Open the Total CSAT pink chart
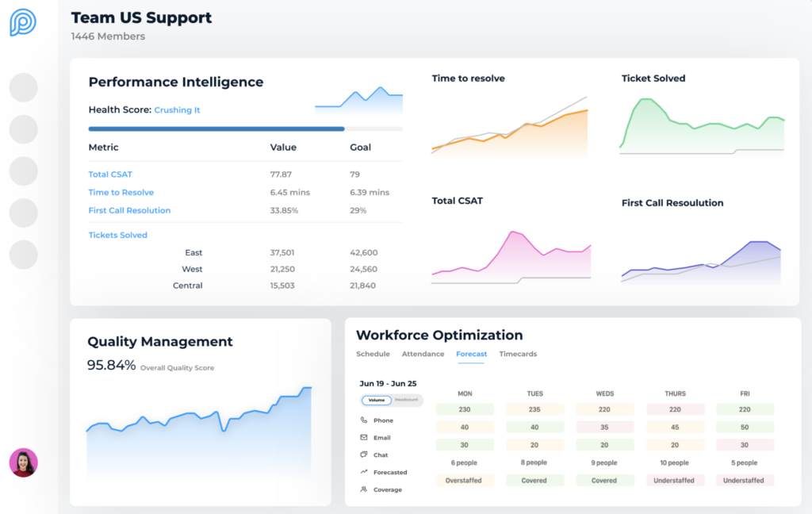The image size is (812, 514). coord(511,257)
